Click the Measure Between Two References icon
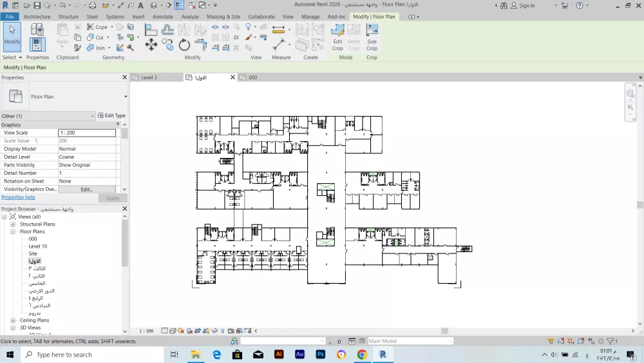 coord(279,44)
